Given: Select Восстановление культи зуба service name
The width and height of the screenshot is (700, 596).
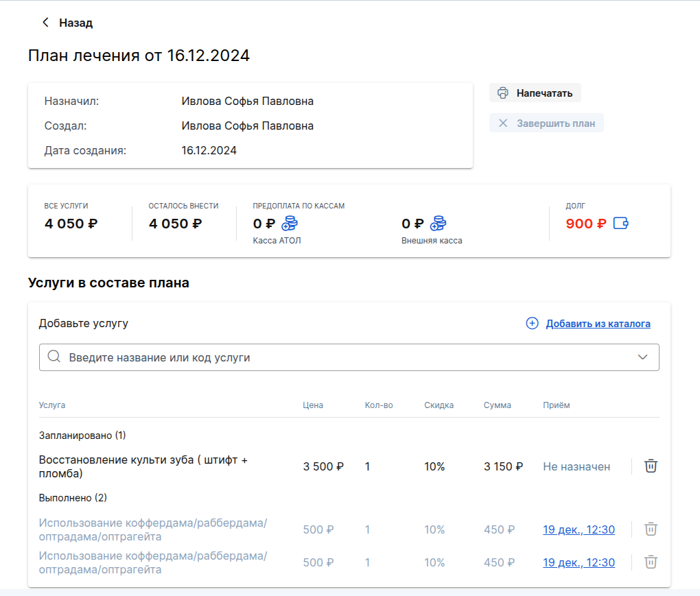Looking at the screenshot, I should [143, 466].
